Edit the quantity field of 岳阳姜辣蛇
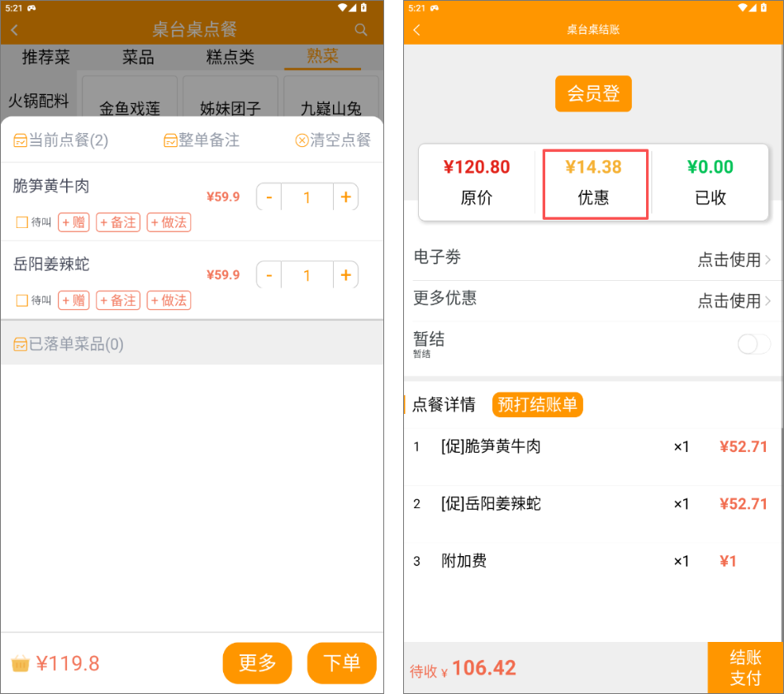The height and width of the screenshot is (694, 784). point(307,275)
